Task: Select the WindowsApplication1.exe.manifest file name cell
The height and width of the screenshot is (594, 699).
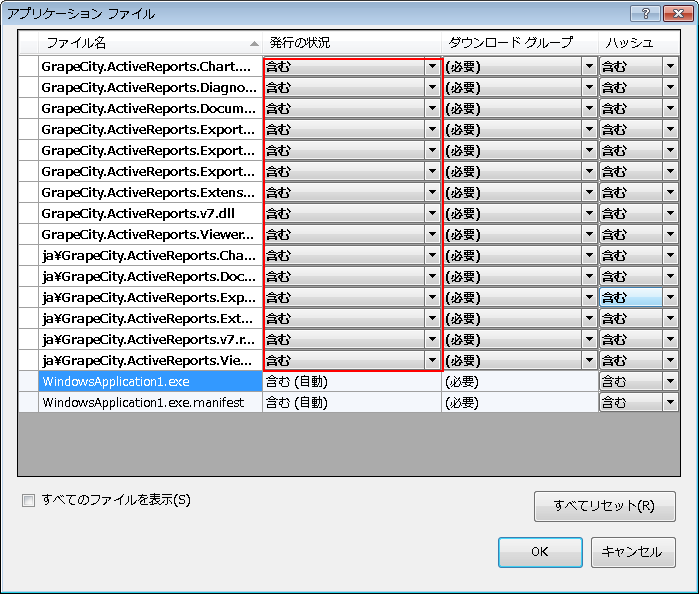Action: 150,402
